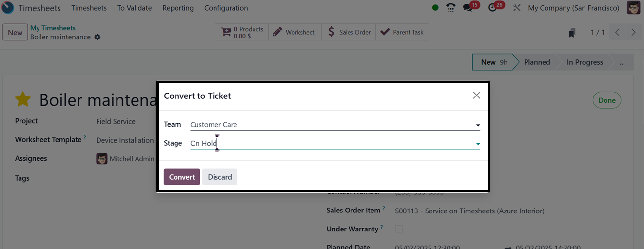Screen dimensions: 644x249
Task: Click the wrench debug tools icon
Action: pyautogui.click(x=517, y=8)
